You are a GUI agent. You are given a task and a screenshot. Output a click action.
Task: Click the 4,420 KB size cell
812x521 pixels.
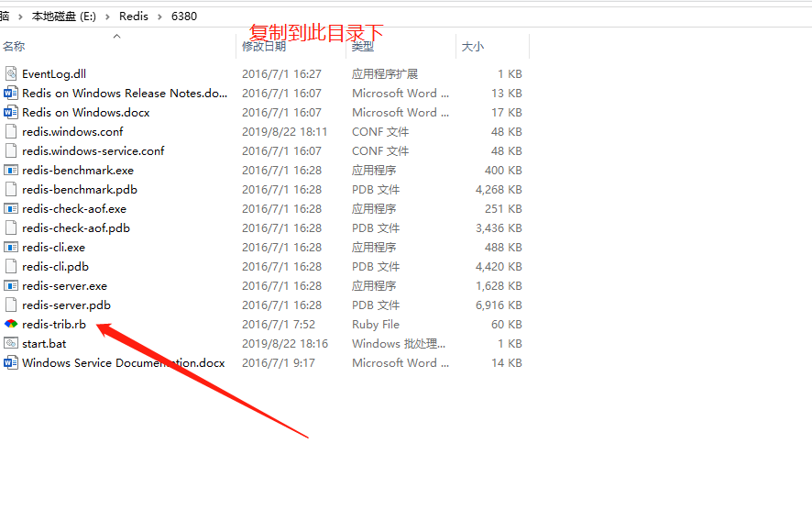click(499, 266)
